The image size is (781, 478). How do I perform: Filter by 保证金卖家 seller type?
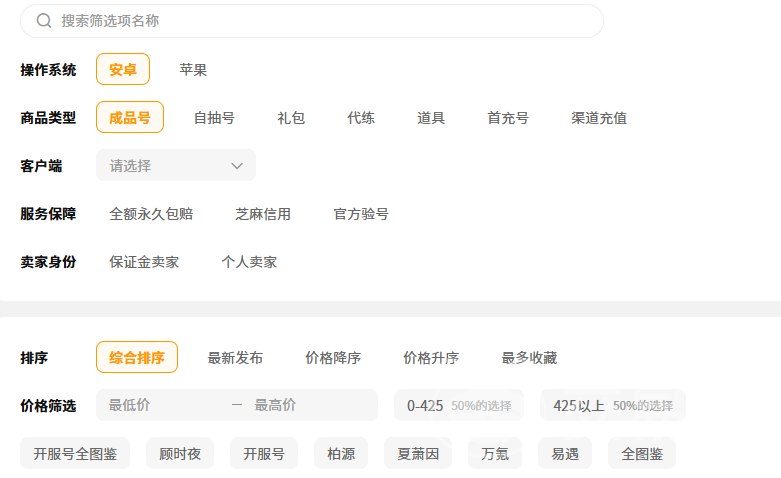(144, 261)
